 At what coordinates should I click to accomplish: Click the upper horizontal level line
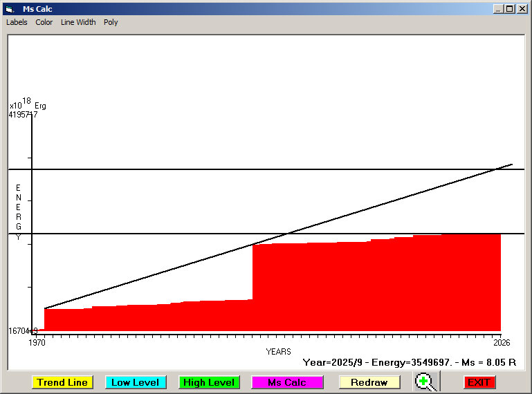pos(208,169)
